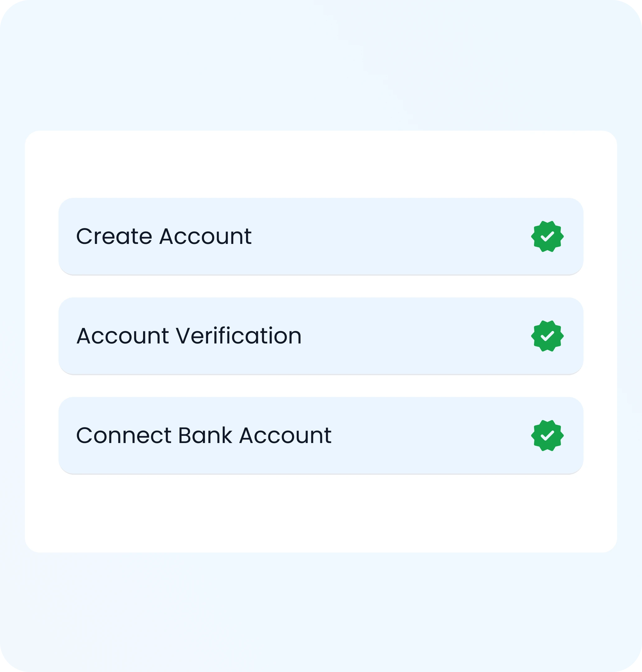
Task: Click the verified badge beside Account Verification
Action: click(x=547, y=336)
